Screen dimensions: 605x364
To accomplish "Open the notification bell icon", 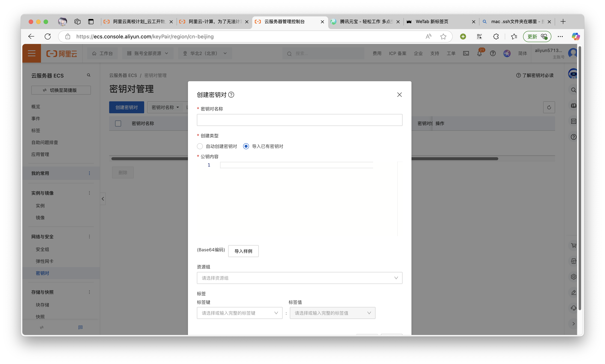I will point(479,53).
